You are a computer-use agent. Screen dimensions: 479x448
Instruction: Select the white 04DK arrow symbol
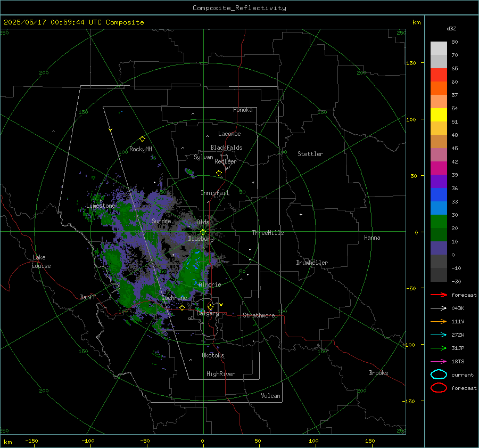pos(439,308)
